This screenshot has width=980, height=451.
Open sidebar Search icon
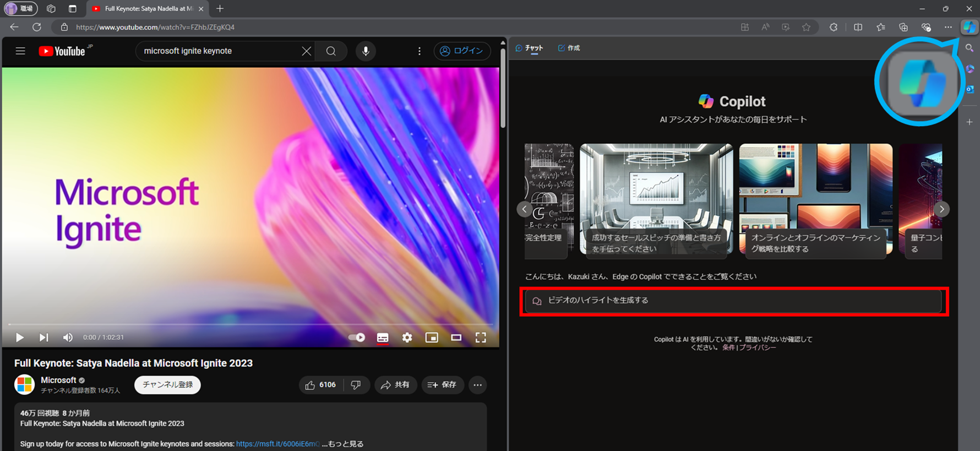coord(970,48)
